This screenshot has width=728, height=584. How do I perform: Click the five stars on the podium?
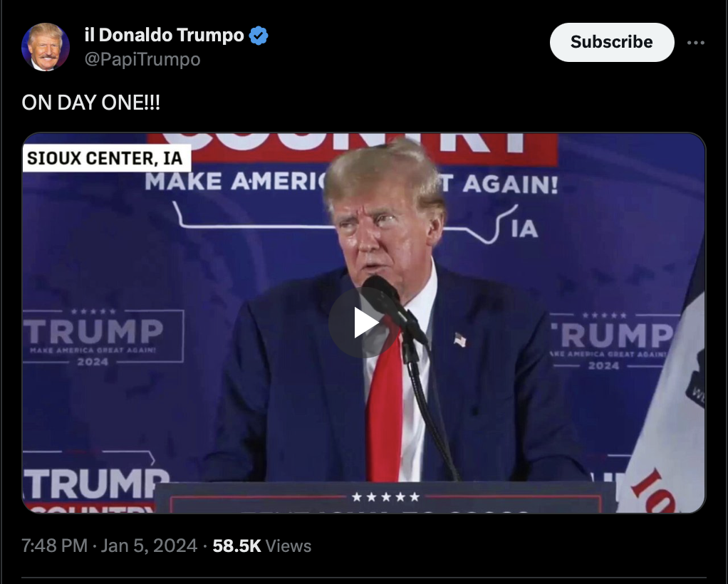[386, 497]
